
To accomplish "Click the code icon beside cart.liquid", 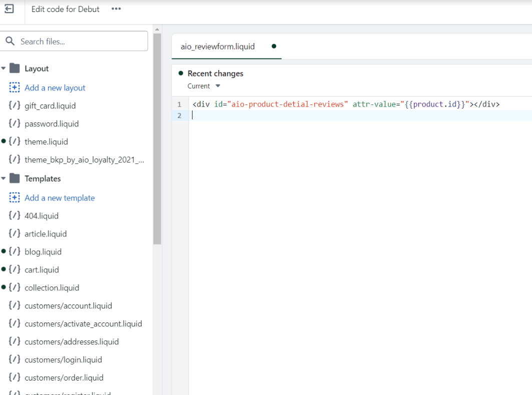I will [x=14, y=269].
